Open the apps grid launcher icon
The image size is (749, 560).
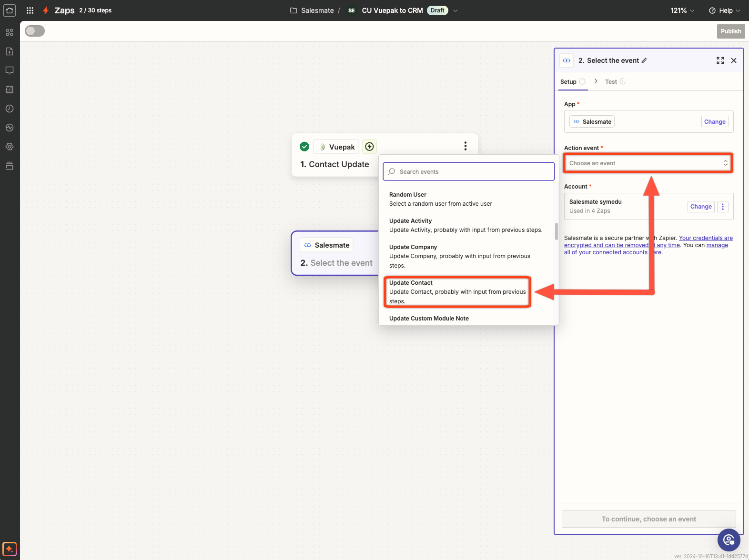[30, 10]
